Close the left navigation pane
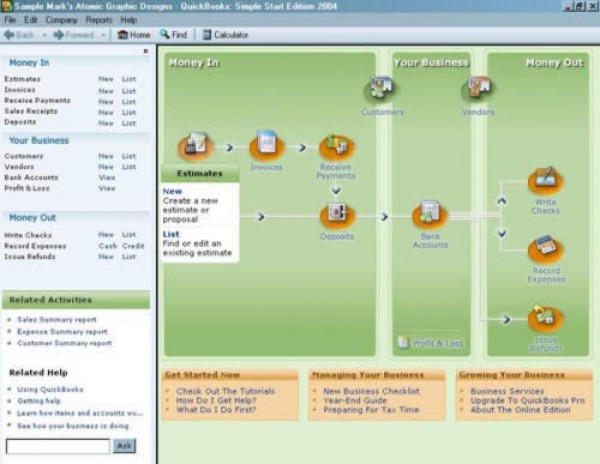 click(x=145, y=51)
